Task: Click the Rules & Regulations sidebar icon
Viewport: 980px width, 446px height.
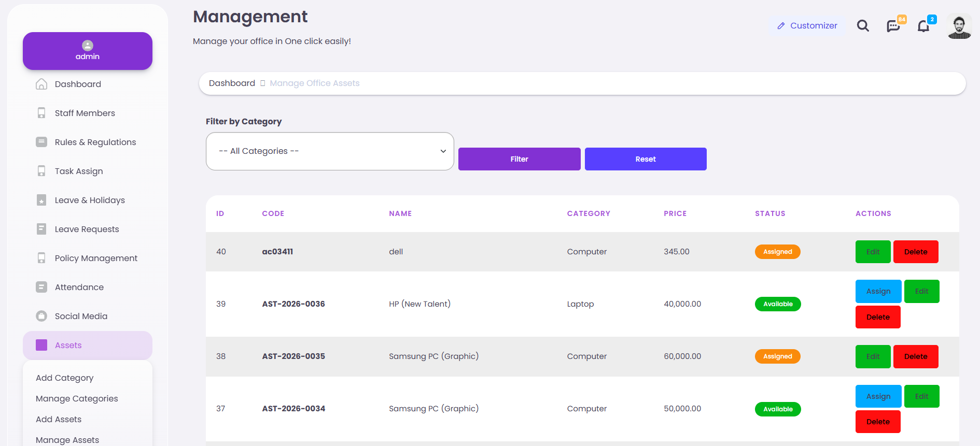Action: tap(41, 142)
